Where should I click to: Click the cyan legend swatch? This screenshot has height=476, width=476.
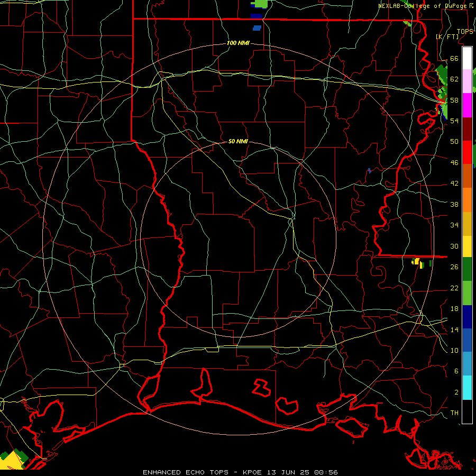[x=467, y=388]
